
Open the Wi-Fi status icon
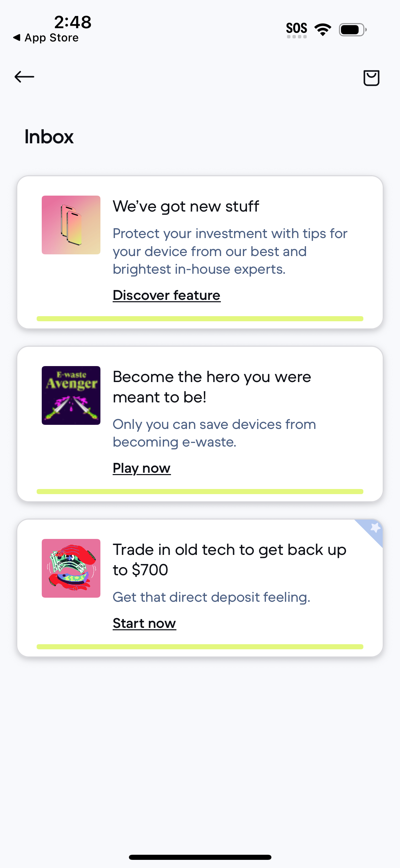322,29
